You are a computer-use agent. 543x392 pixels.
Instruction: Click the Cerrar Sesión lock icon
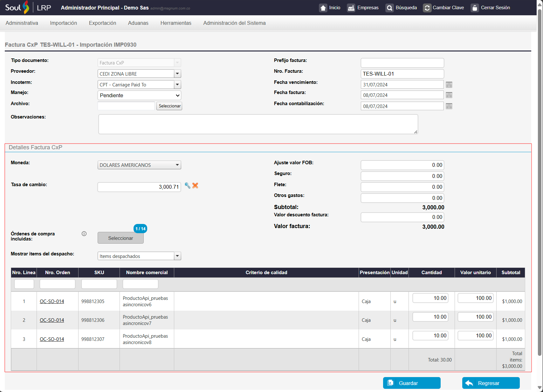[x=474, y=8]
